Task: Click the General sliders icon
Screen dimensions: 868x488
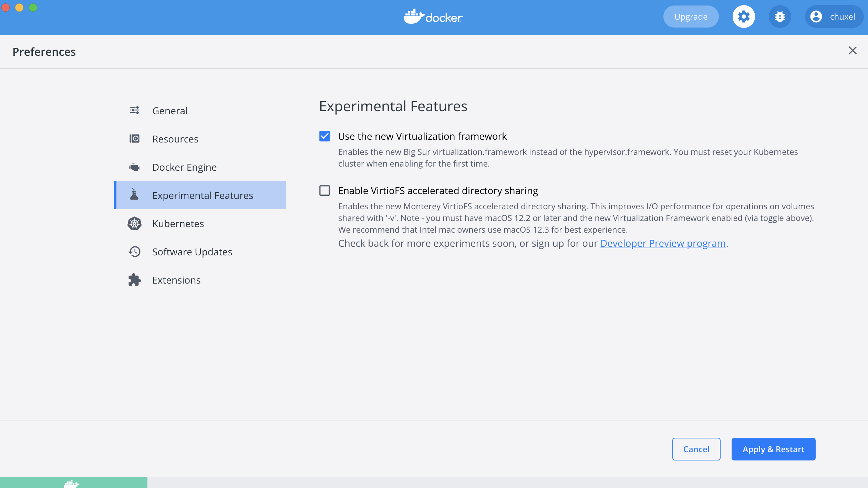Action: click(x=134, y=110)
